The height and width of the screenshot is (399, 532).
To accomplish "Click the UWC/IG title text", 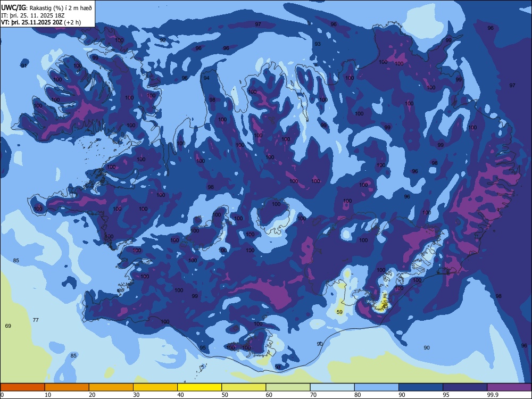I will pos(13,7).
